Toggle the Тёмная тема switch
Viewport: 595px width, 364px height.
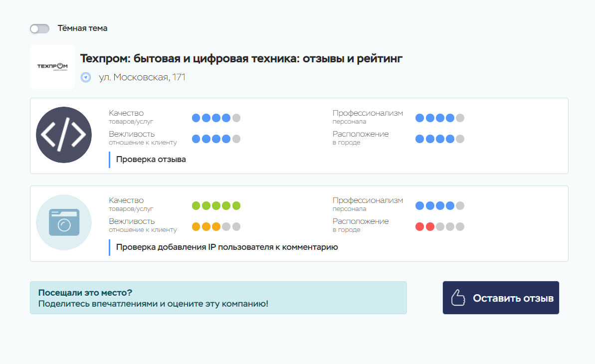tap(39, 28)
